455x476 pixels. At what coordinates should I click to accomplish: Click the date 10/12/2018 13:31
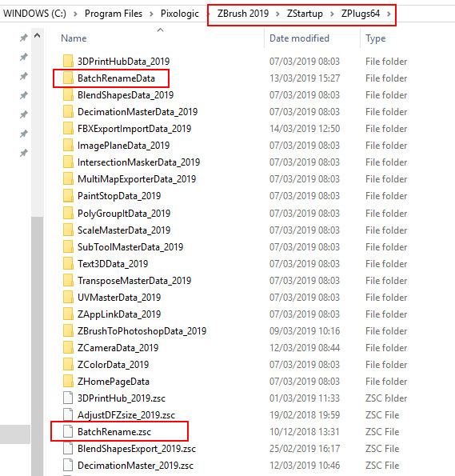point(305,432)
